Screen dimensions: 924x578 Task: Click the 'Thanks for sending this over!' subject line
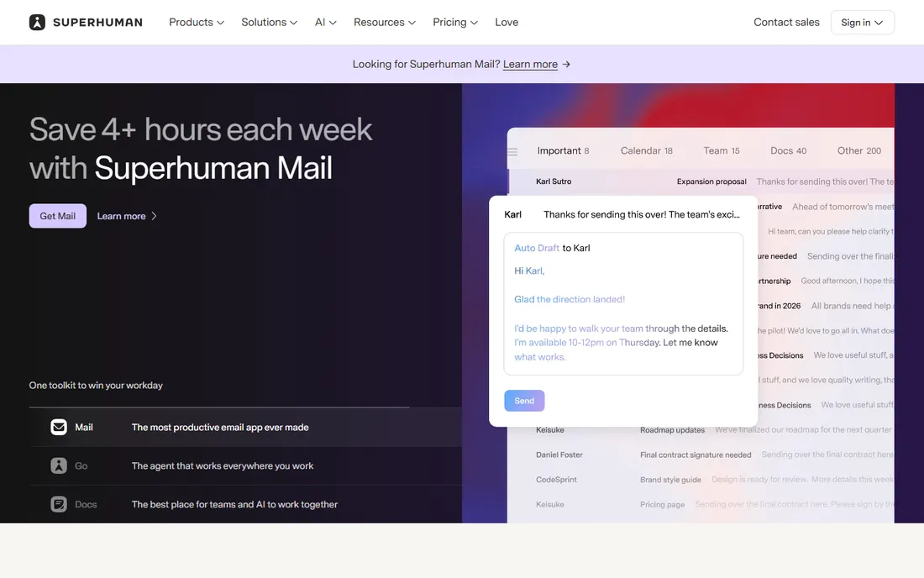(x=641, y=214)
